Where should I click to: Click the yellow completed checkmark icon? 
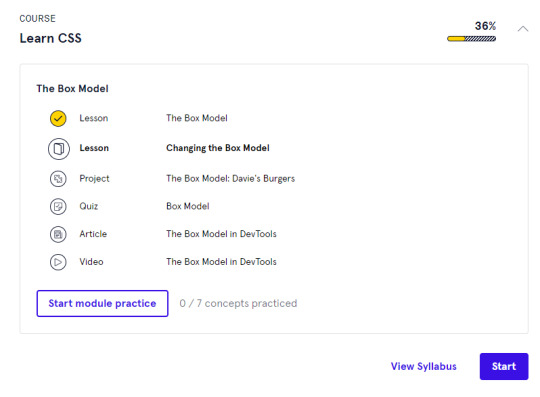tap(58, 118)
